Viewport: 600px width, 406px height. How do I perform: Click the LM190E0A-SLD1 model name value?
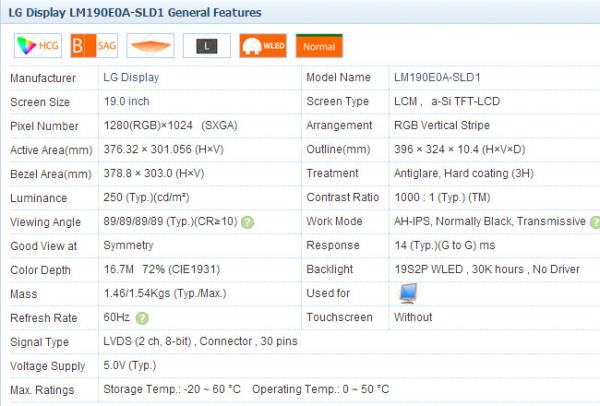[437, 77]
